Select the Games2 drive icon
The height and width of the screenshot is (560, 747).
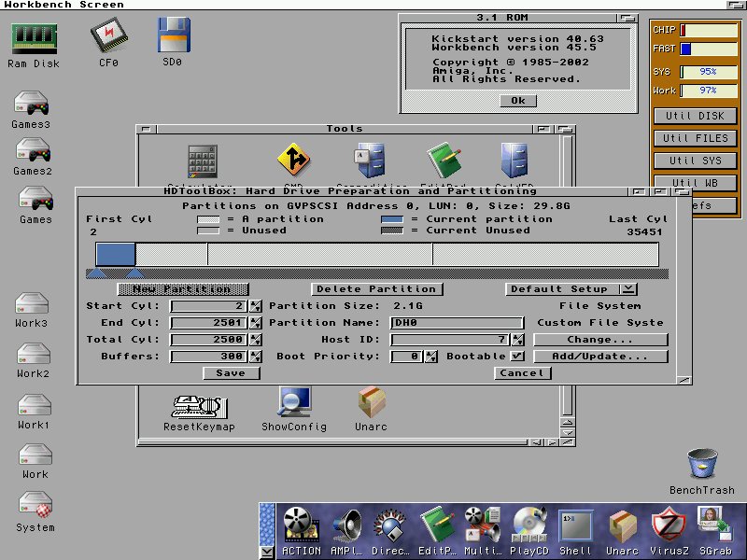pos(34,150)
